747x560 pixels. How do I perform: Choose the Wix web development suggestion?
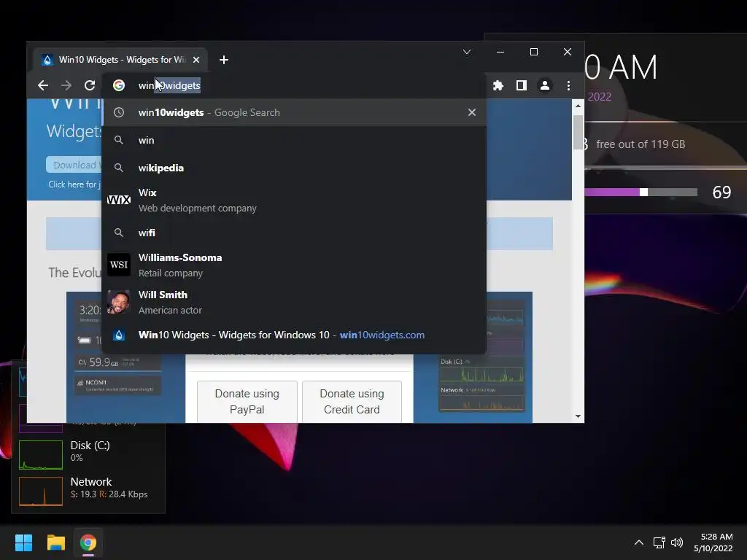[294, 200]
